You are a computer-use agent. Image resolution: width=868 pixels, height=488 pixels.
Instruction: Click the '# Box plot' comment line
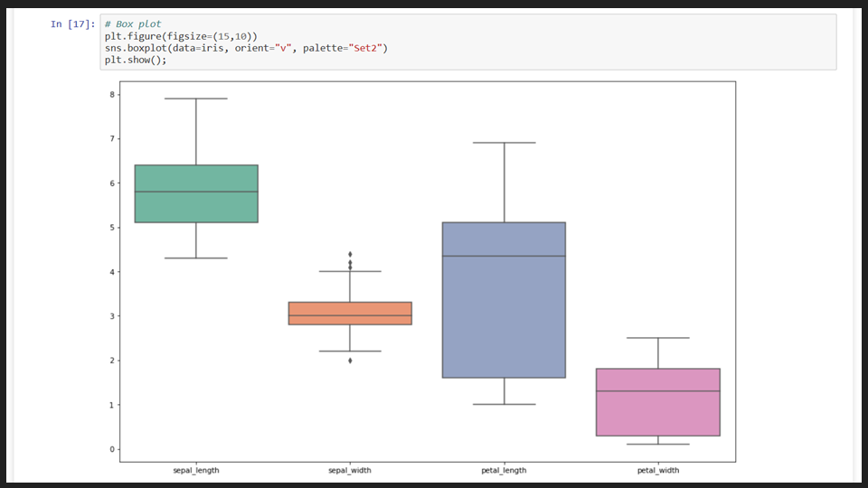pyautogui.click(x=132, y=24)
